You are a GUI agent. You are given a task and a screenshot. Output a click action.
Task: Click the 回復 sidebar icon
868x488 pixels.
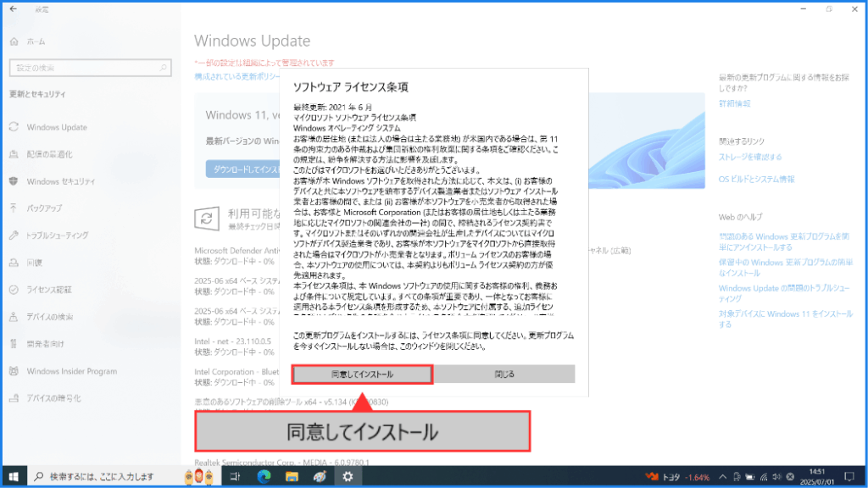point(14,263)
